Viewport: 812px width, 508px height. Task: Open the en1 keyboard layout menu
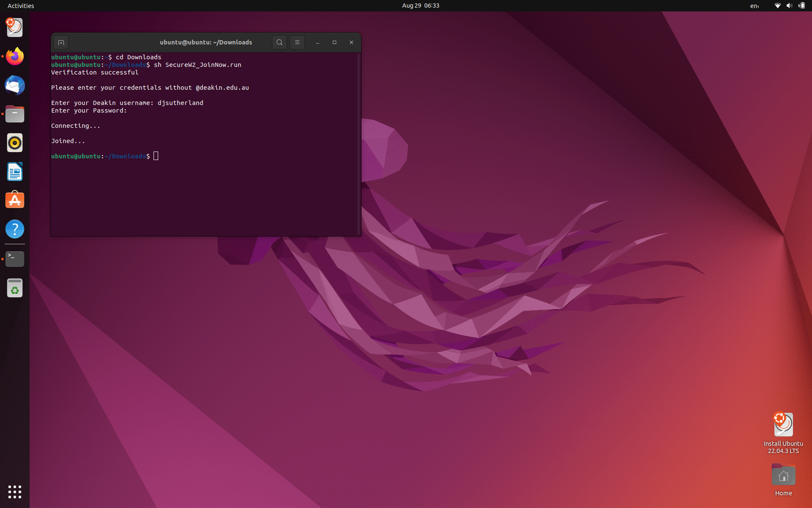click(x=755, y=6)
